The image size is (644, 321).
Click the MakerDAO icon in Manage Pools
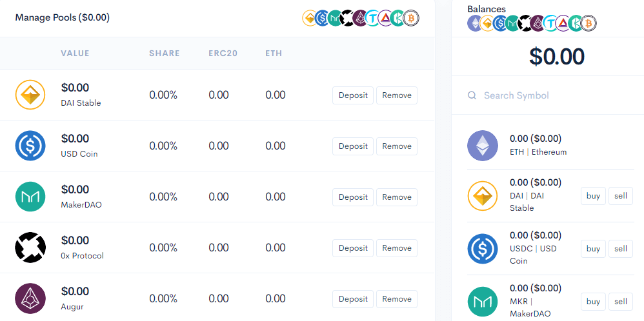click(x=30, y=197)
